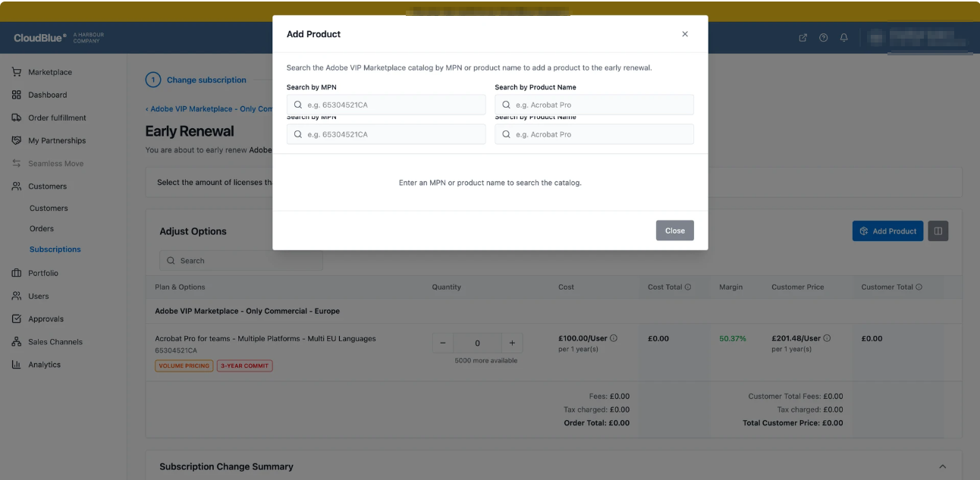The image size is (980, 480).
Task: Open the blurred user account menu in the header
Action: [x=920, y=38]
